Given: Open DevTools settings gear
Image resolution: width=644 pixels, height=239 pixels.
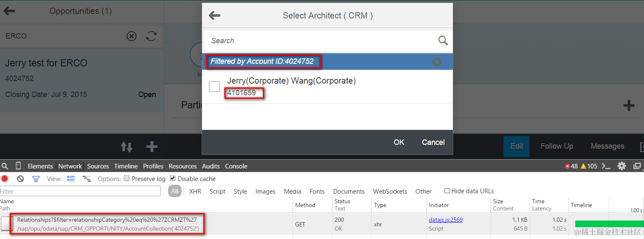Looking at the screenshot, I should click(622, 166).
